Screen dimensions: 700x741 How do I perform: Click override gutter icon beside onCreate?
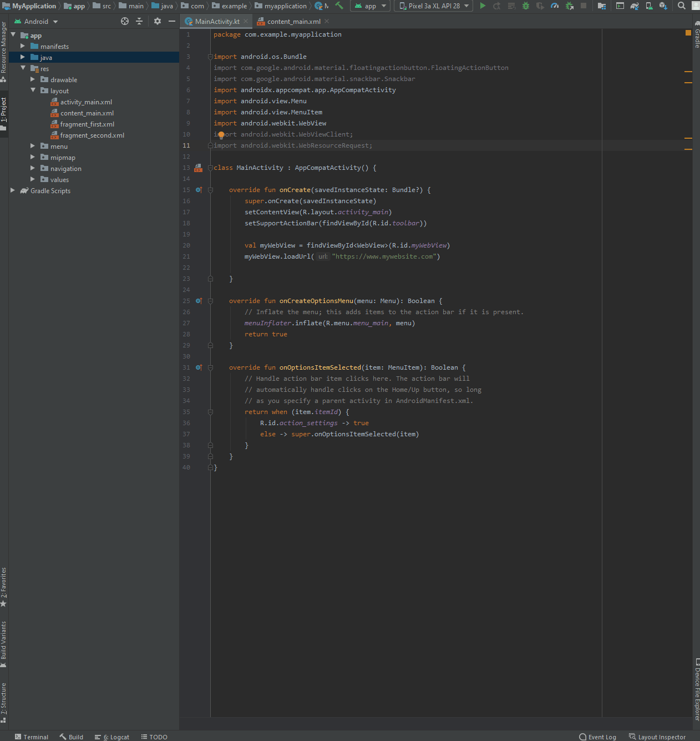tap(199, 190)
